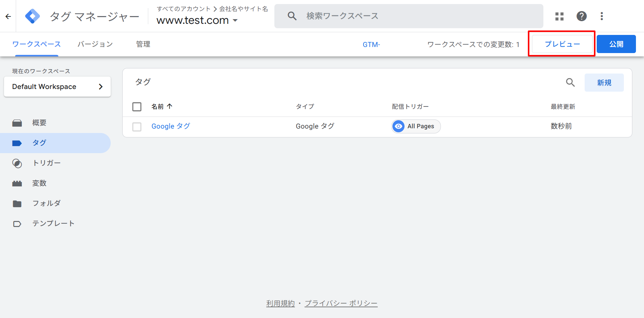Toggle the select-all checkbox in the tag table header
Viewport: 644px width, 318px height.
[x=137, y=107]
